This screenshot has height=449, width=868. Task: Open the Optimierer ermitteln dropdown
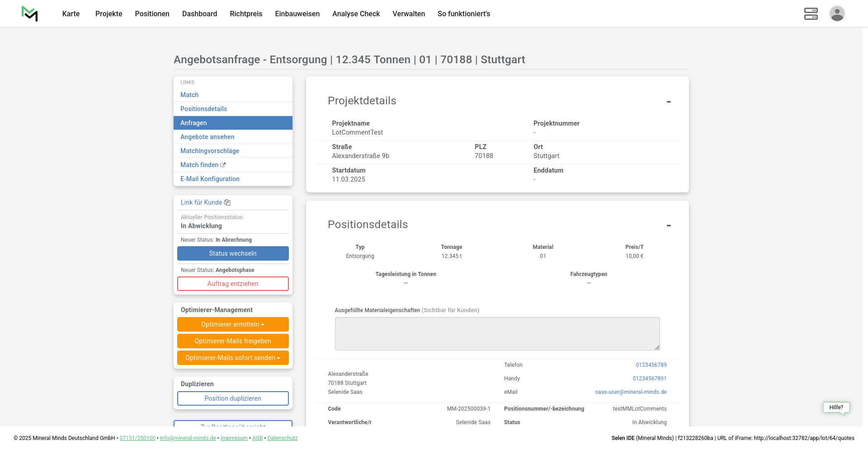coord(233,324)
